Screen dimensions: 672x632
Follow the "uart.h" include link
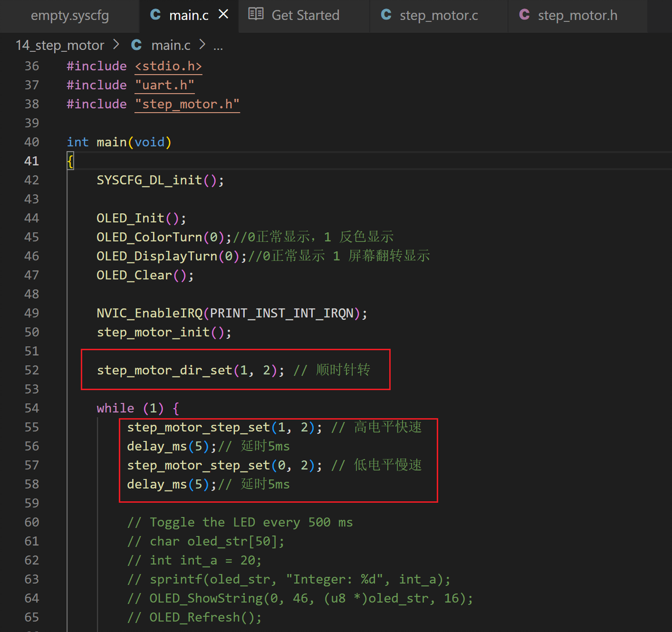point(165,85)
